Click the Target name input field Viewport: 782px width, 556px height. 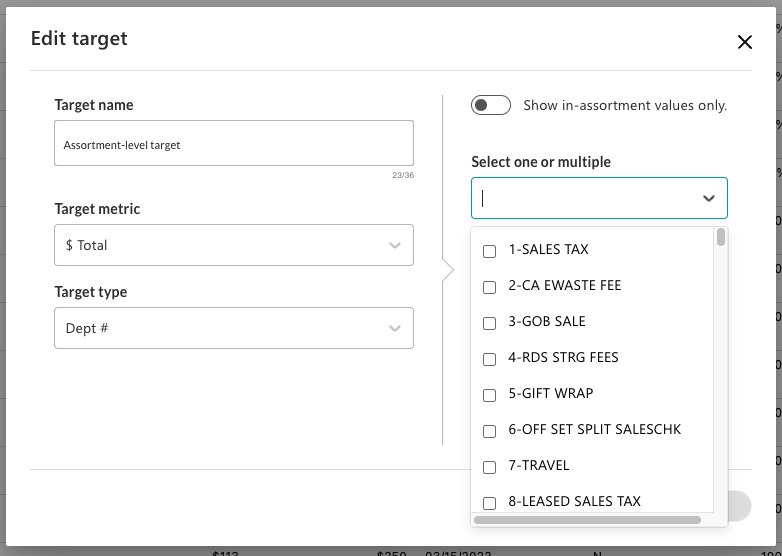tap(234, 143)
